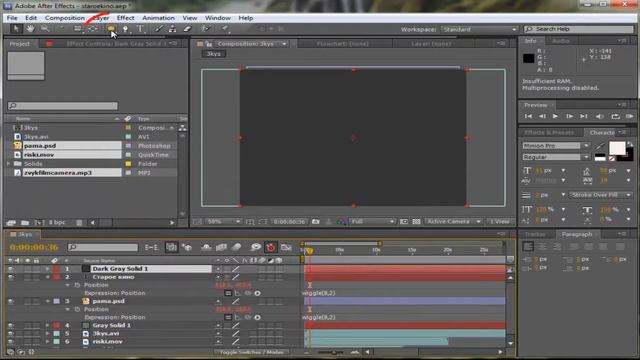Take snapshot with camera icon in viewer
The height and width of the screenshot is (360, 640).
click(x=316, y=222)
